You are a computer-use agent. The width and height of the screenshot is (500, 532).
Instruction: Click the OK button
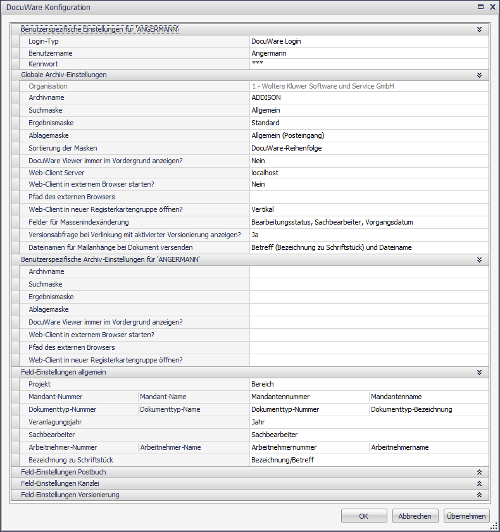pos(364,516)
